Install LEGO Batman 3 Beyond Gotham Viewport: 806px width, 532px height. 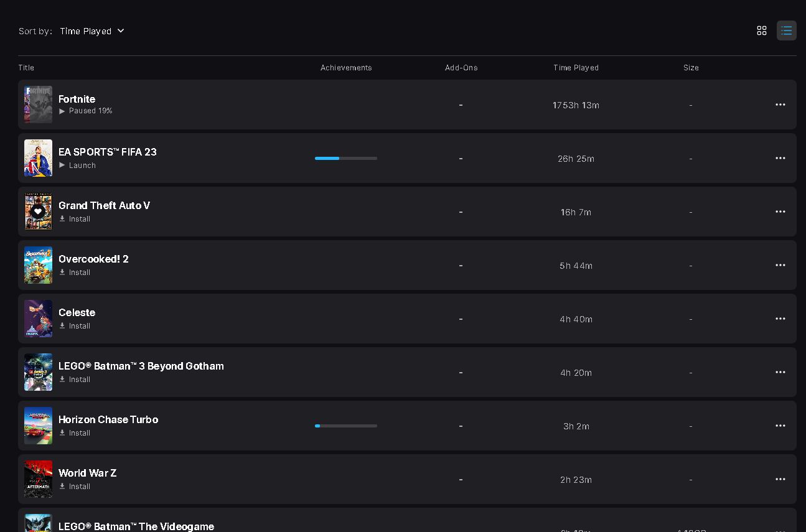click(75, 380)
